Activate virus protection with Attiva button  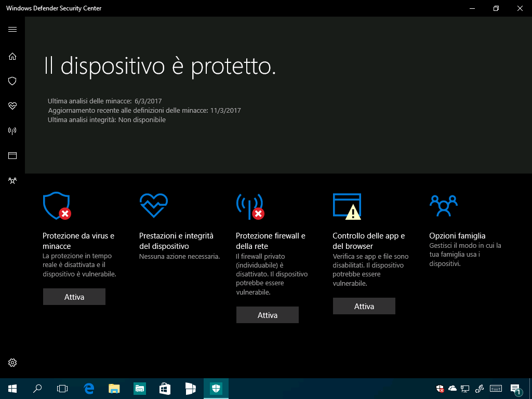74,297
